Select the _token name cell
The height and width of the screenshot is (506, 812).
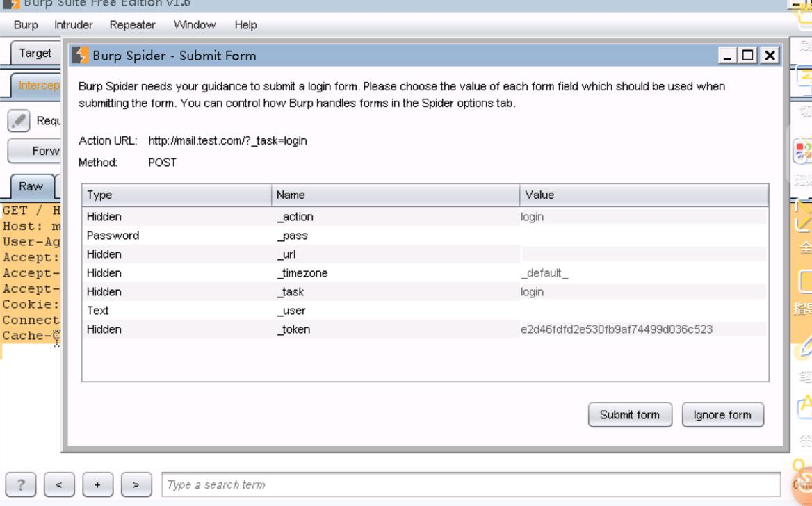coord(396,329)
